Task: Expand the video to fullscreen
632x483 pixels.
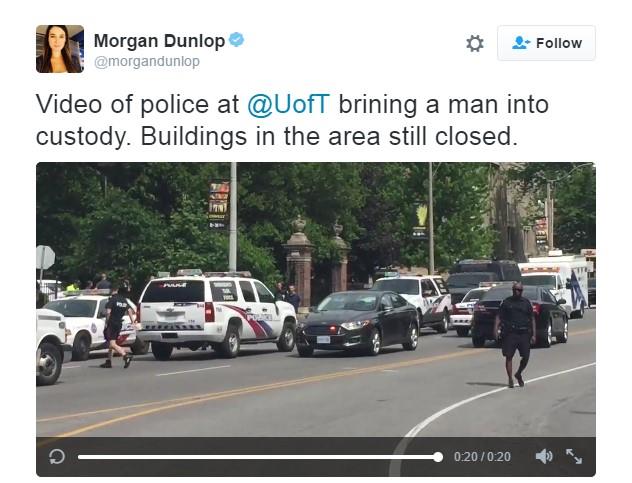Action: click(x=574, y=456)
